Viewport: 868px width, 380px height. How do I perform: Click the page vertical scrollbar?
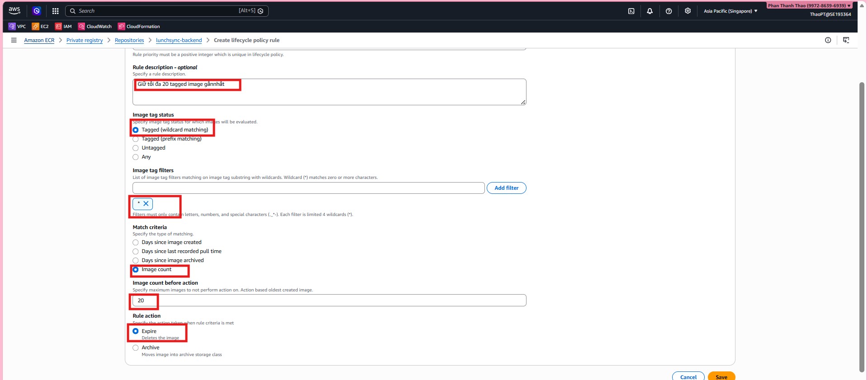pos(862,226)
